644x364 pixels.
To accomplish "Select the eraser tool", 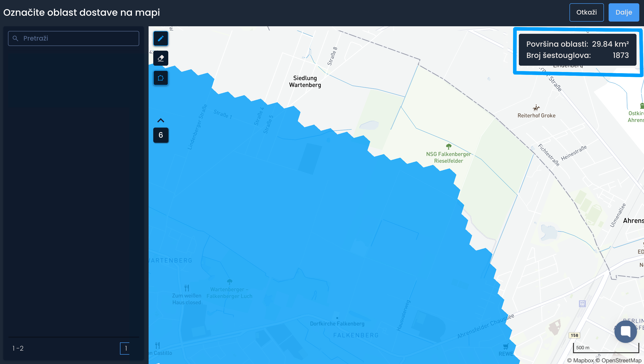I will [x=161, y=58].
